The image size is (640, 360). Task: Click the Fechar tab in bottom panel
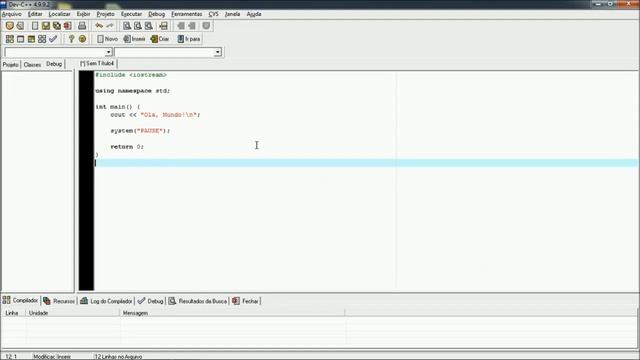(245, 301)
